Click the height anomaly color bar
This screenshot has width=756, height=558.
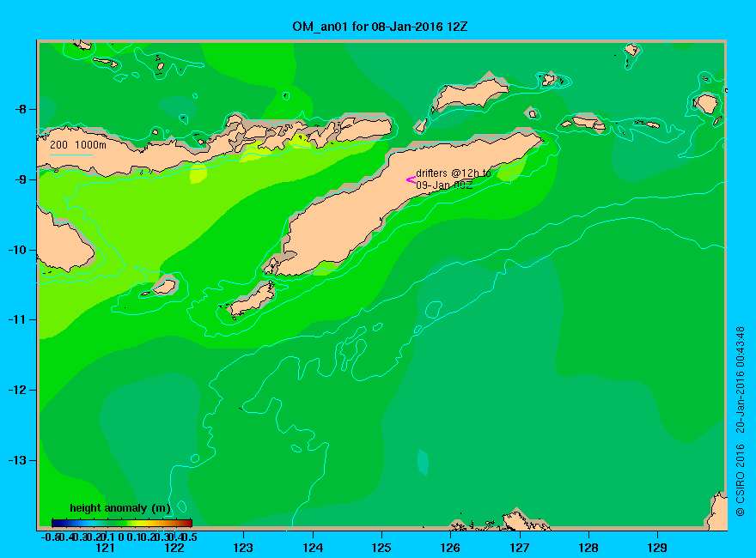[122, 523]
